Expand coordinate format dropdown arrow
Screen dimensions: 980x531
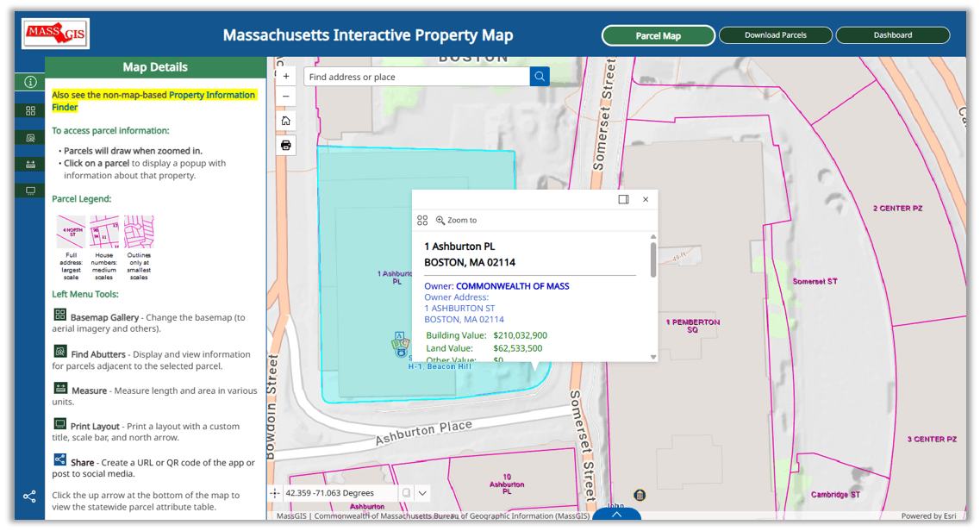[x=422, y=493]
